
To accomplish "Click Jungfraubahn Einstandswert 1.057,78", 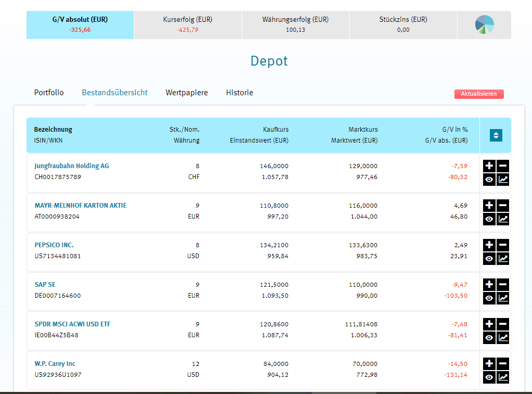I will point(275,177).
